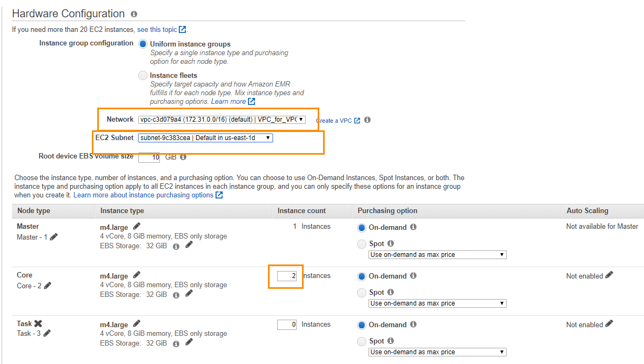
Task: Open Task spot max price dropdown
Action: click(x=438, y=352)
